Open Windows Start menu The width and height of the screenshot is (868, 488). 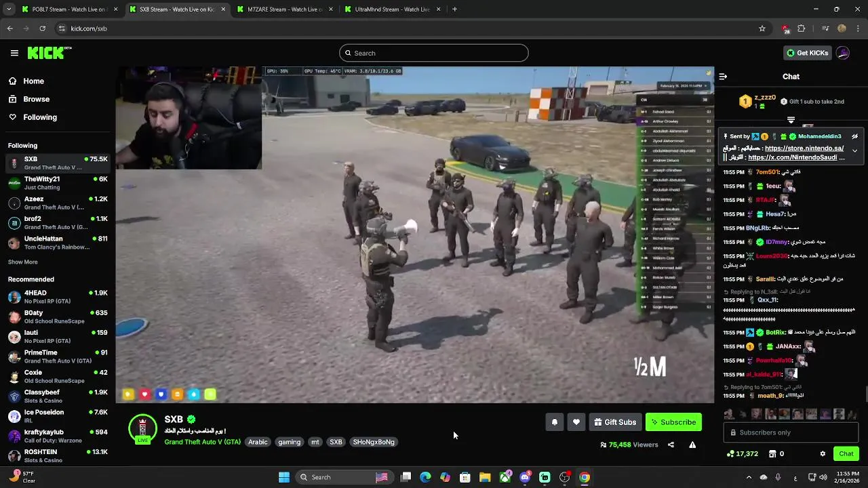pos(284,477)
